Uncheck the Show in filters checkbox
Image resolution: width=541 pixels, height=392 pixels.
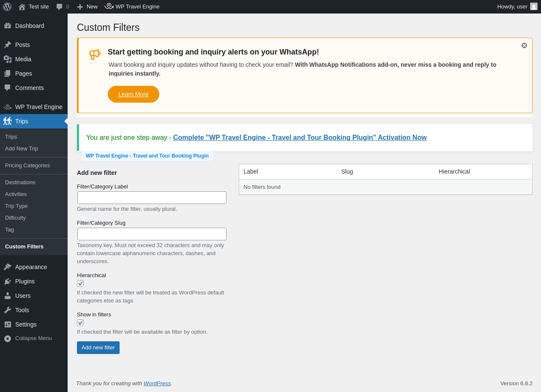(80, 323)
